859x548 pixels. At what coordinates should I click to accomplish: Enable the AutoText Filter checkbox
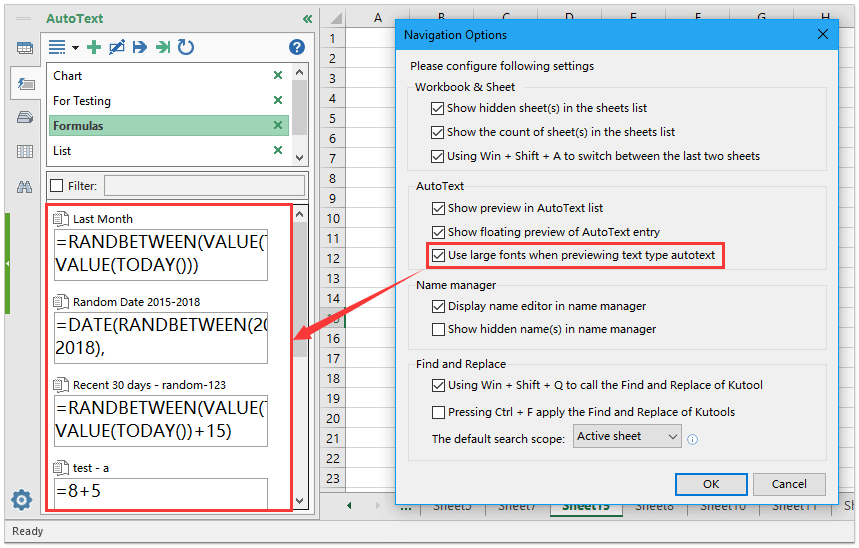click(56, 186)
